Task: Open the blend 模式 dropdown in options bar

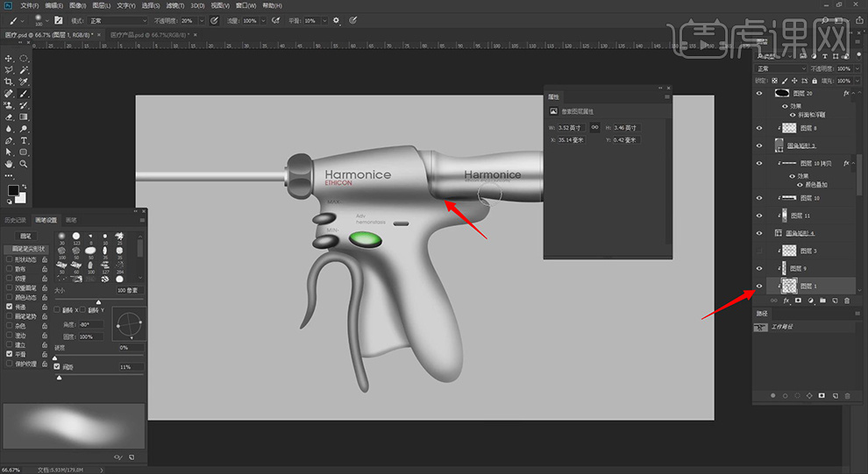Action: pos(118,19)
